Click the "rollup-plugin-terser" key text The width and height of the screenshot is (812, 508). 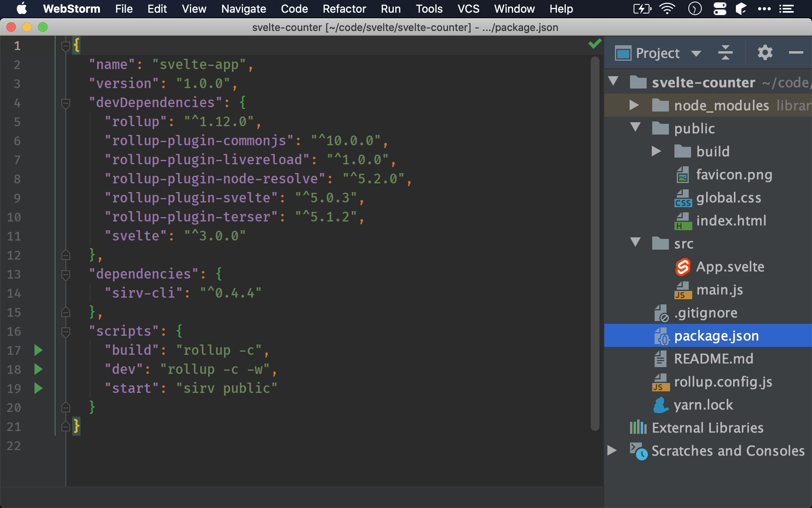pos(192,217)
